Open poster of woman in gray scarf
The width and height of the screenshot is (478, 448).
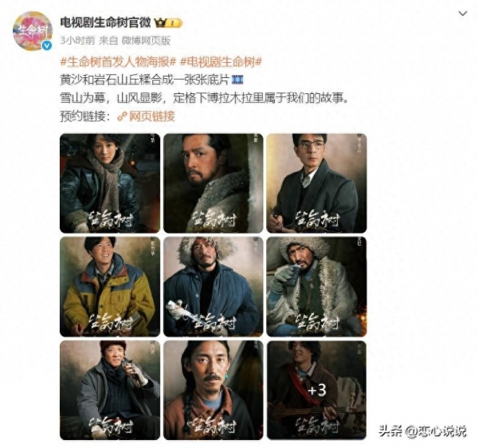[x=110, y=183]
